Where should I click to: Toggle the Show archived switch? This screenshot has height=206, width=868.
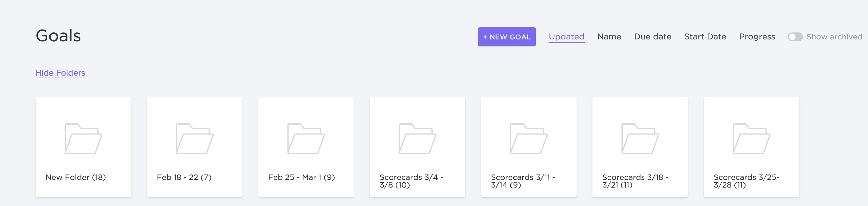(x=795, y=37)
